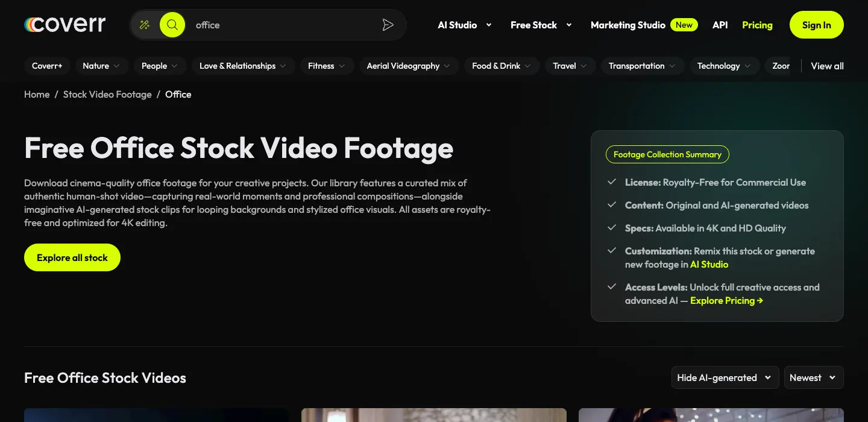Open the Hide AI-generated filter dropdown
The height and width of the screenshot is (422, 868).
pyautogui.click(x=725, y=377)
